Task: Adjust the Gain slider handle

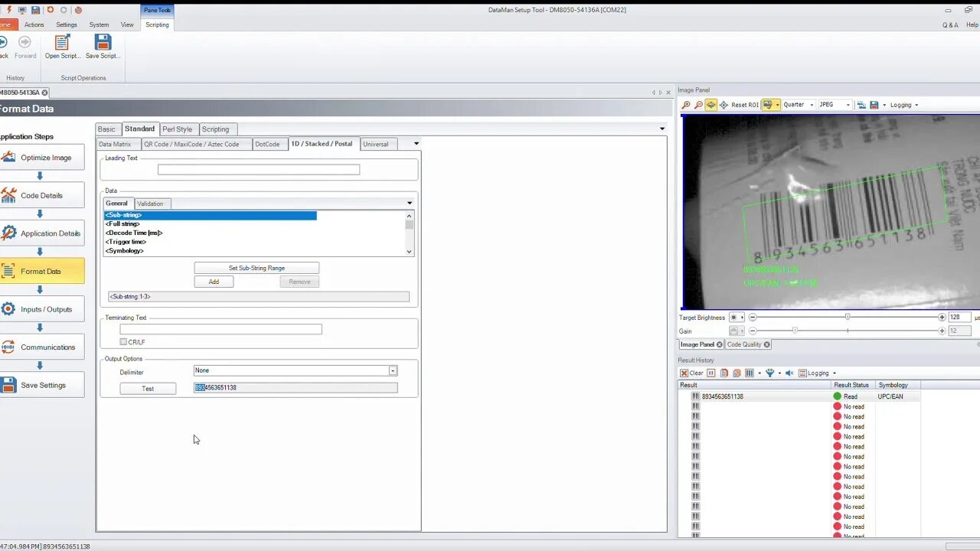Action: pyautogui.click(x=795, y=331)
